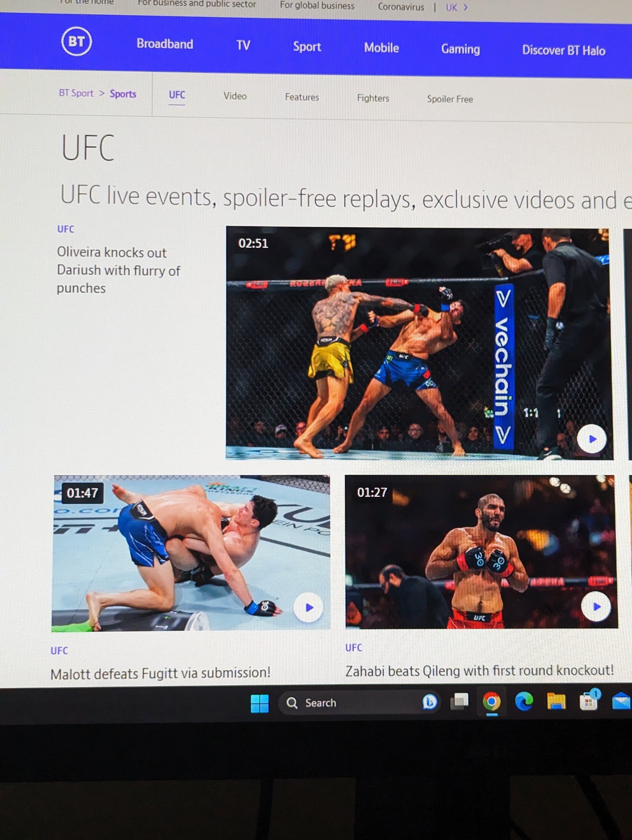This screenshot has height=840, width=632.
Task: Open Malott defeats Fugitt via submission headline
Action: (160, 673)
